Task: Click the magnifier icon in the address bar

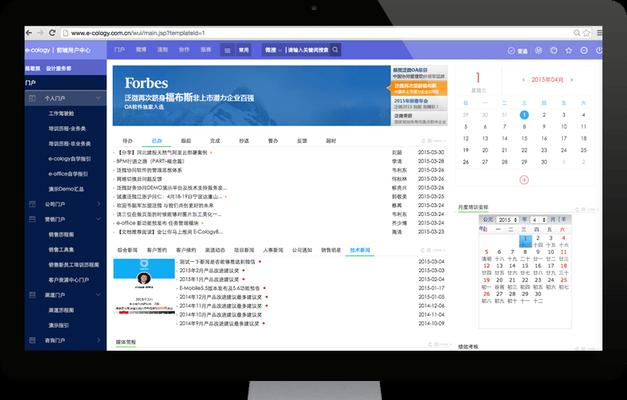Action: point(577,33)
